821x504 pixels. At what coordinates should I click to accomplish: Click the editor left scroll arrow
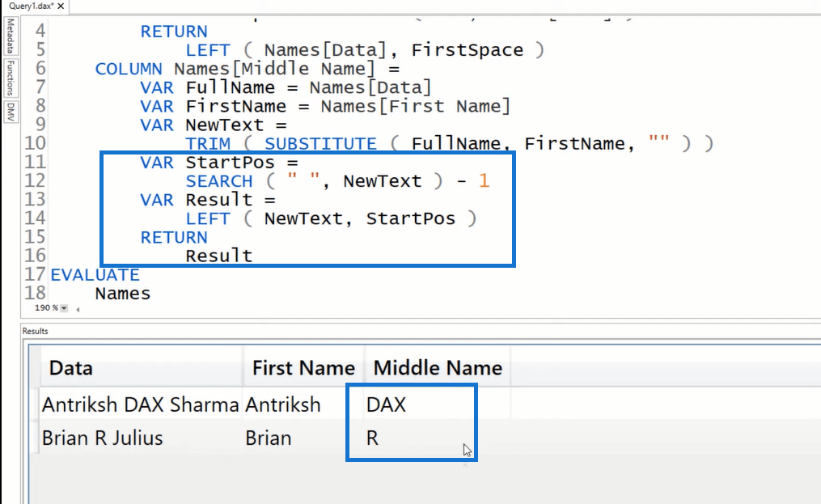(x=78, y=309)
